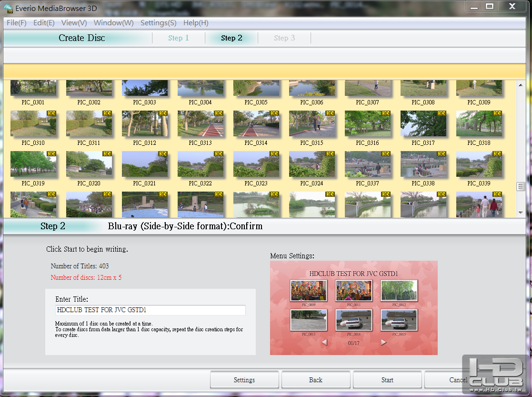Click the 3D badge icon on PIC_0314
The image size is (532, 397).
coord(274,113)
